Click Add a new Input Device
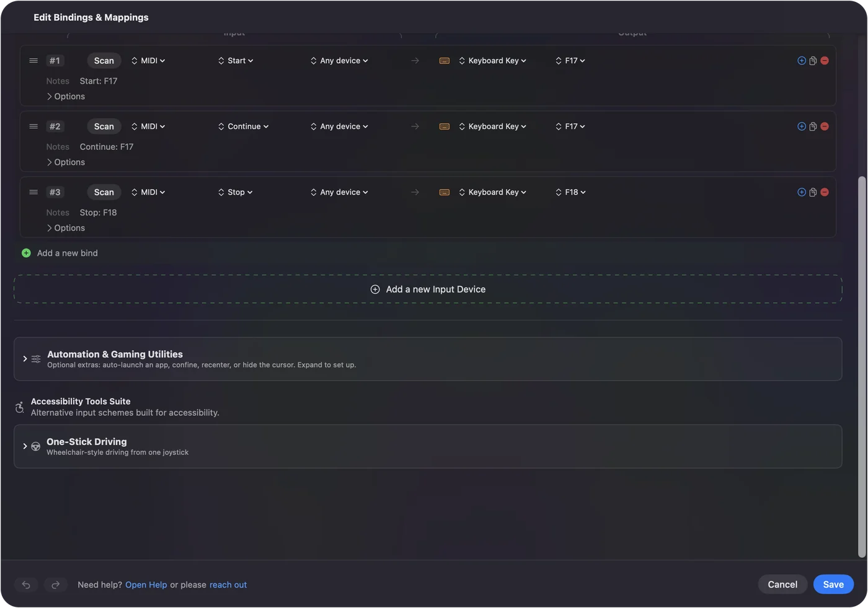The height and width of the screenshot is (608, 868). point(428,289)
